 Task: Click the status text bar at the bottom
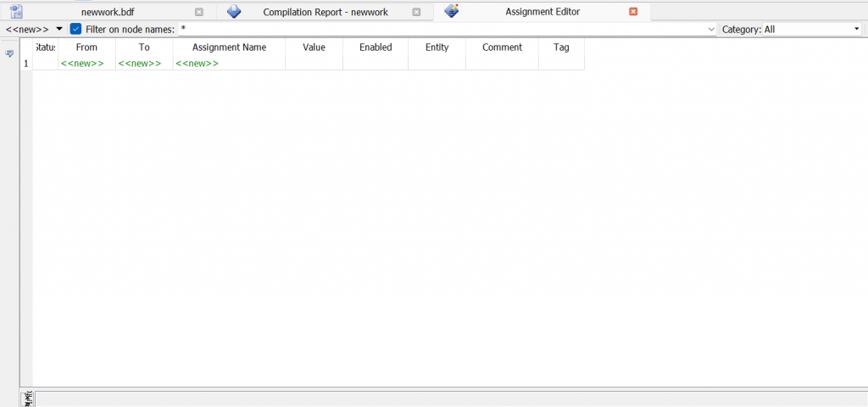(x=451, y=399)
